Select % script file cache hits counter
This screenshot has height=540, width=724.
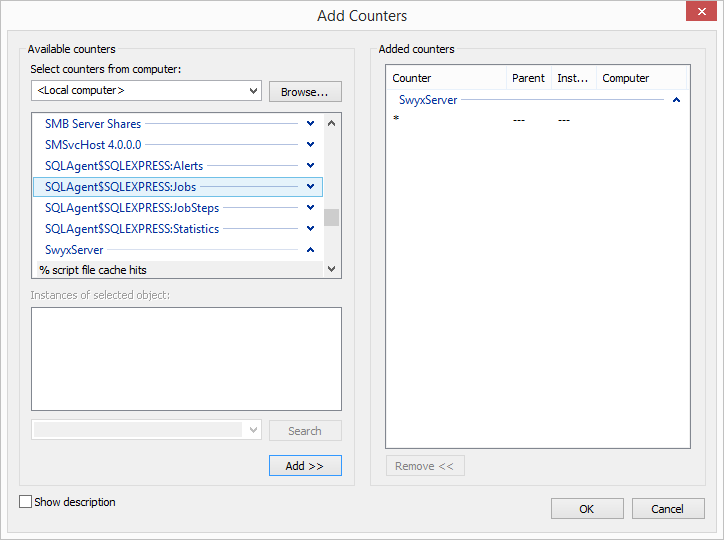(93, 270)
